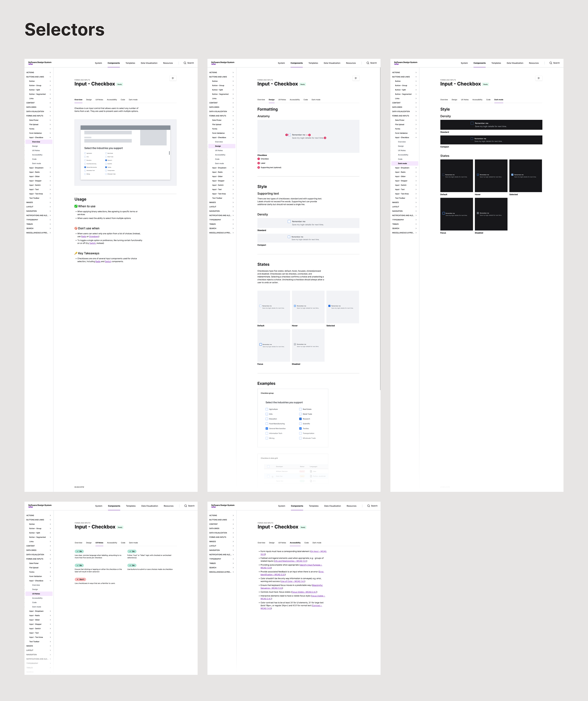Expand Input - Dropdown chevron in Overview page sidebar
The image size is (588, 701).
coord(50,168)
